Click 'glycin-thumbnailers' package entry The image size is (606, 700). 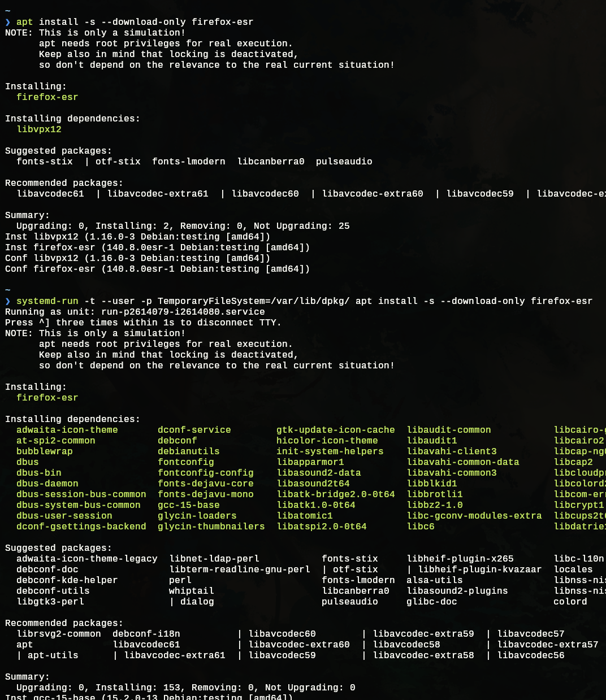(x=211, y=527)
